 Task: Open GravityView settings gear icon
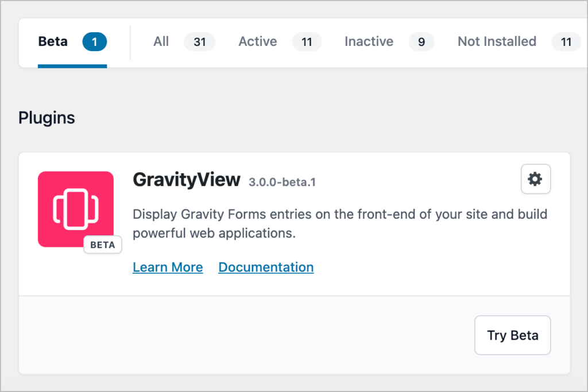pyautogui.click(x=536, y=179)
